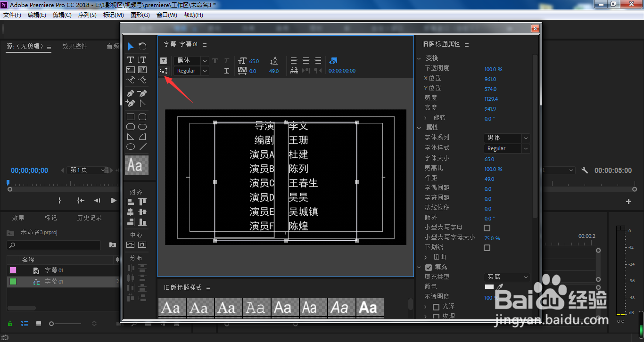Screen dimensions: 644x342
Task: Select the Arc shape tool
Action: tap(142, 137)
